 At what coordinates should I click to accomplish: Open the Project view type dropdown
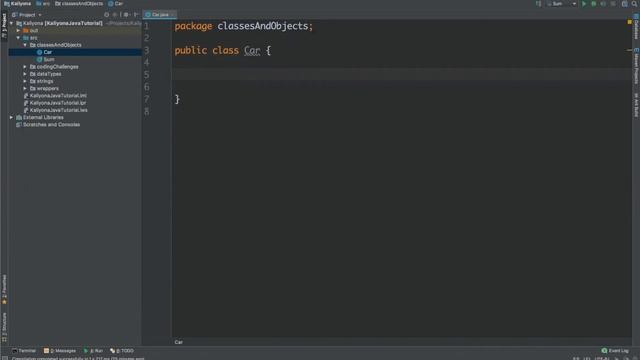coord(27,15)
